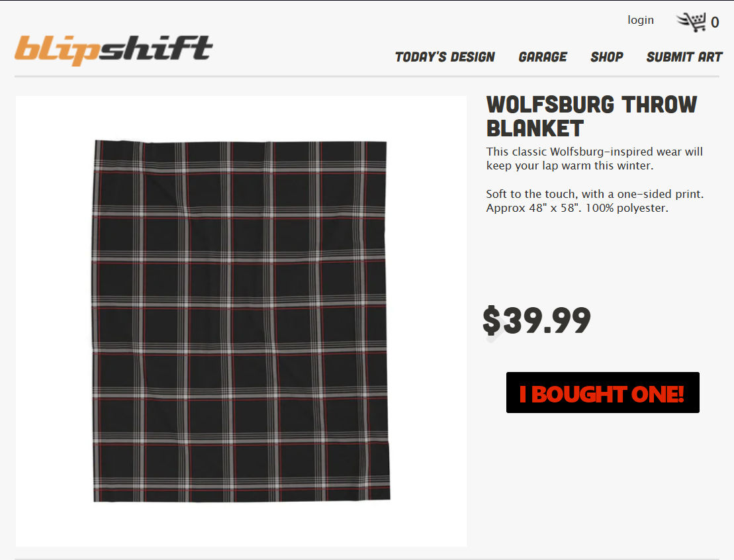Click the blipshift logo to go home
The height and width of the screenshot is (560, 734).
coord(114,50)
